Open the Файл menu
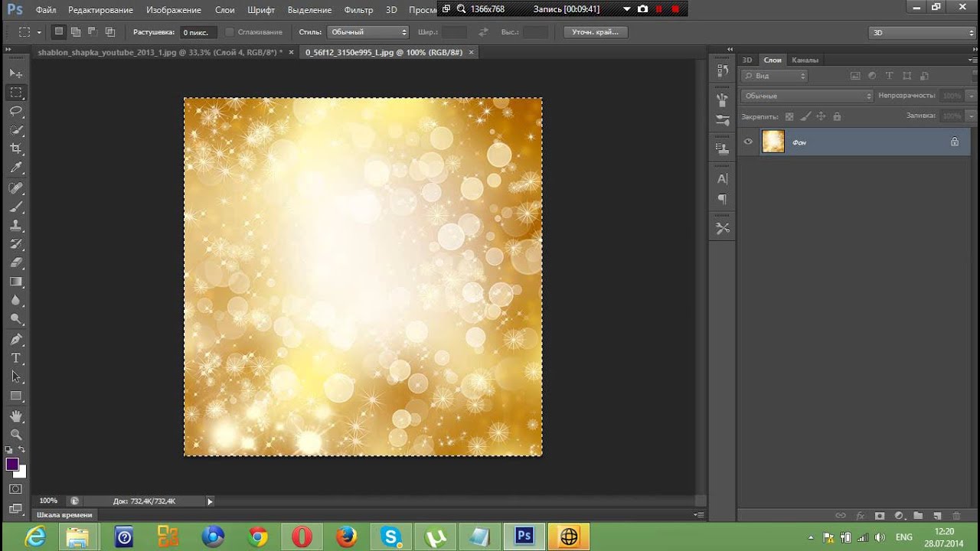 (x=46, y=10)
